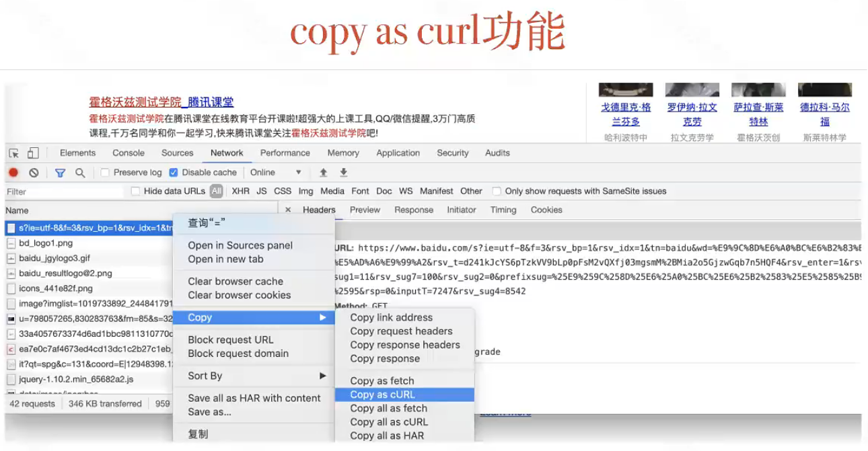Uncheck the Disable cache checkbox
The height and width of the screenshot is (451, 868).
point(174,173)
